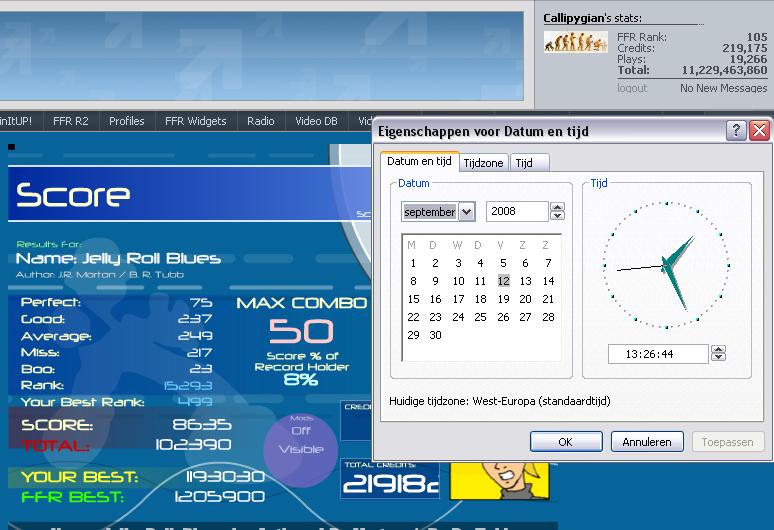
Task: Click the time input field 13:26:44
Action: [x=658, y=354]
